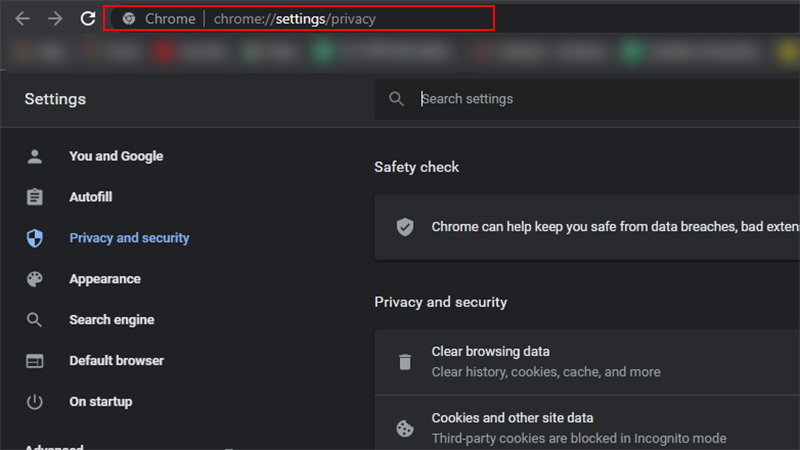This screenshot has height=450, width=800.
Task: Open the Default browser section
Action: coord(116,361)
